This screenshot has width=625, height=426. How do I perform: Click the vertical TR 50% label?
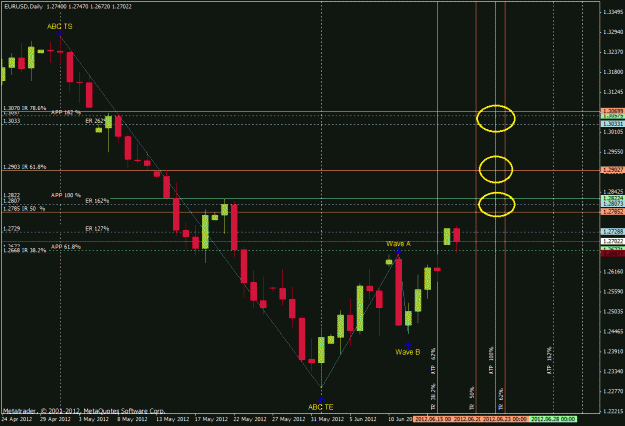click(x=472, y=399)
